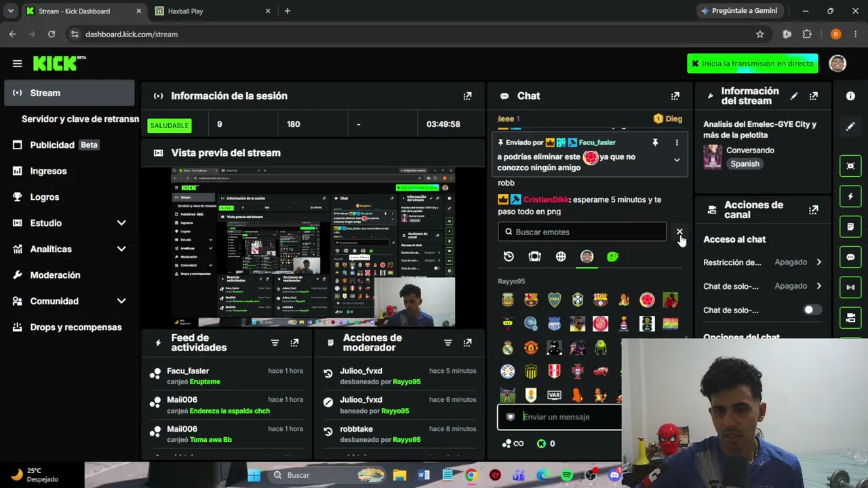Pop out the Acciones de canal panel

[x=813, y=210]
